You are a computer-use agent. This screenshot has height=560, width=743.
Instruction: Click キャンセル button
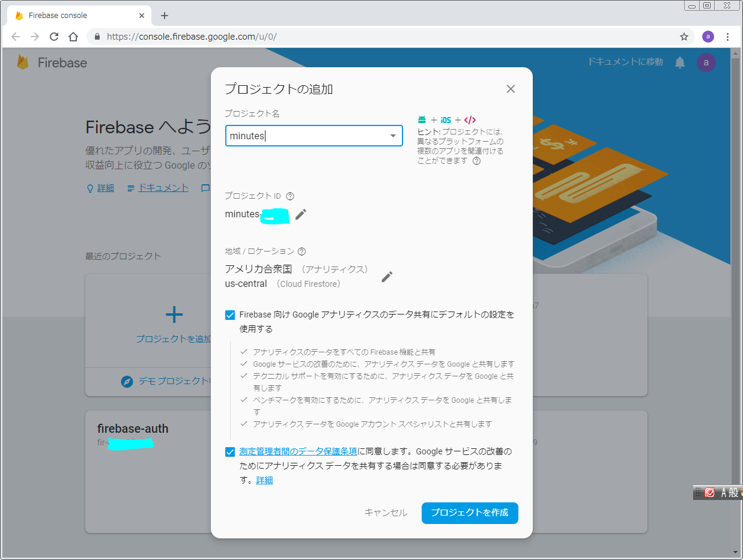pos(386,513)
